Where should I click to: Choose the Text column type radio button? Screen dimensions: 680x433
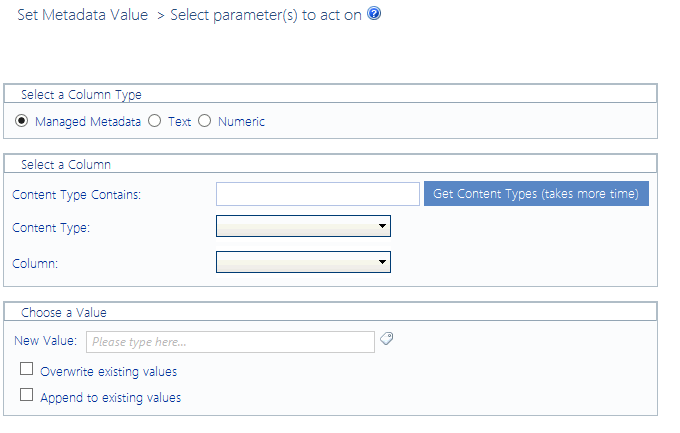154,122
